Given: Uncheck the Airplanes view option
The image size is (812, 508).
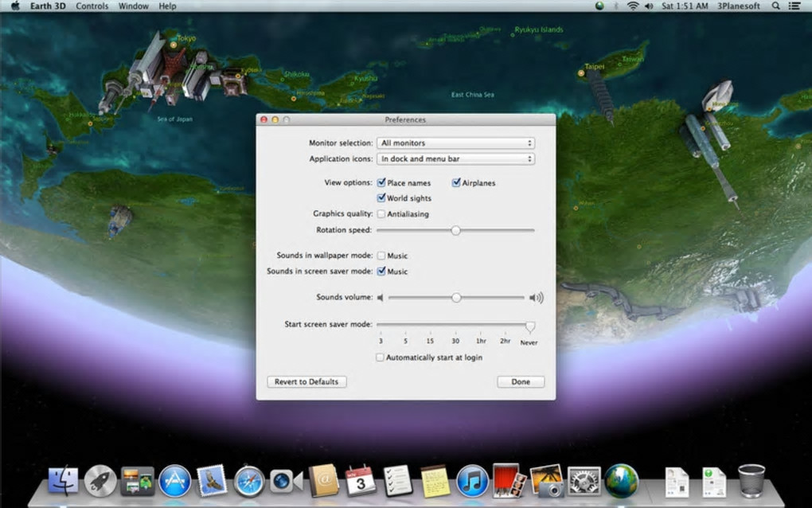Looking at the screenshot, I should (x=456, y=183).
